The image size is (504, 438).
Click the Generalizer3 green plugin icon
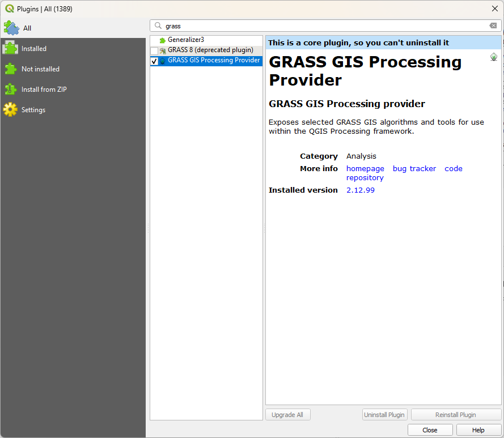point(163,40)
